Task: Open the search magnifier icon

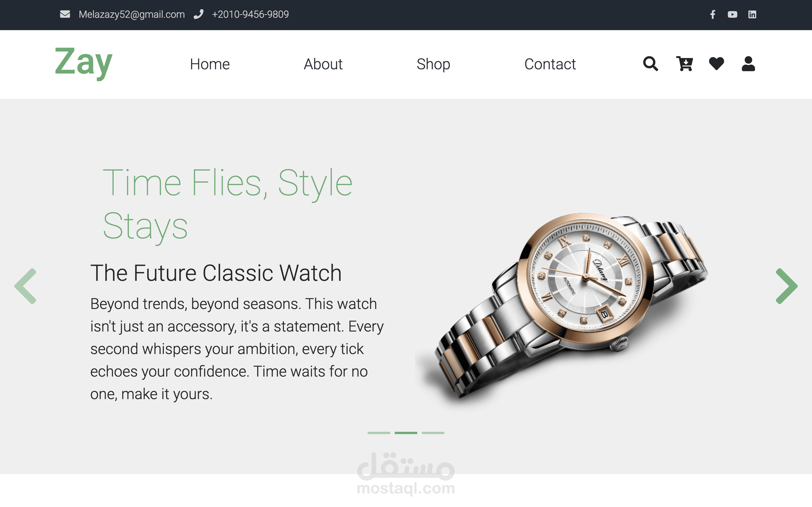Action: [x=650, y=64]
